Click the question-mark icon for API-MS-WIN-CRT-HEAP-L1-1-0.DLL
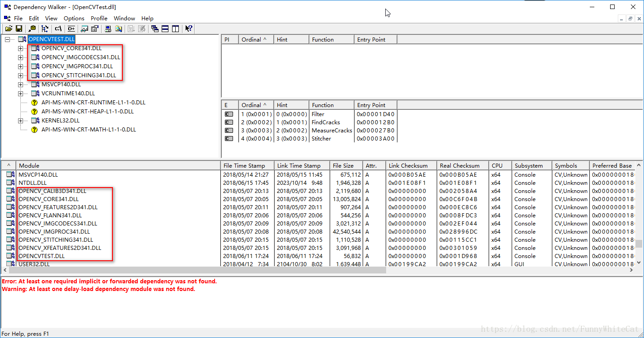The image size is (644, 338). pyautogui.click(x=34, y=111)
